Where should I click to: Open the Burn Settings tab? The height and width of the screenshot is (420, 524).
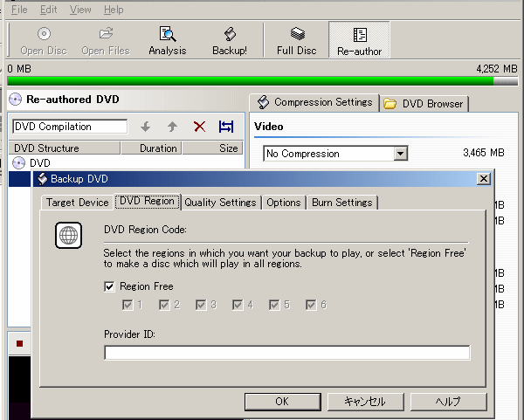click(341, 202)
